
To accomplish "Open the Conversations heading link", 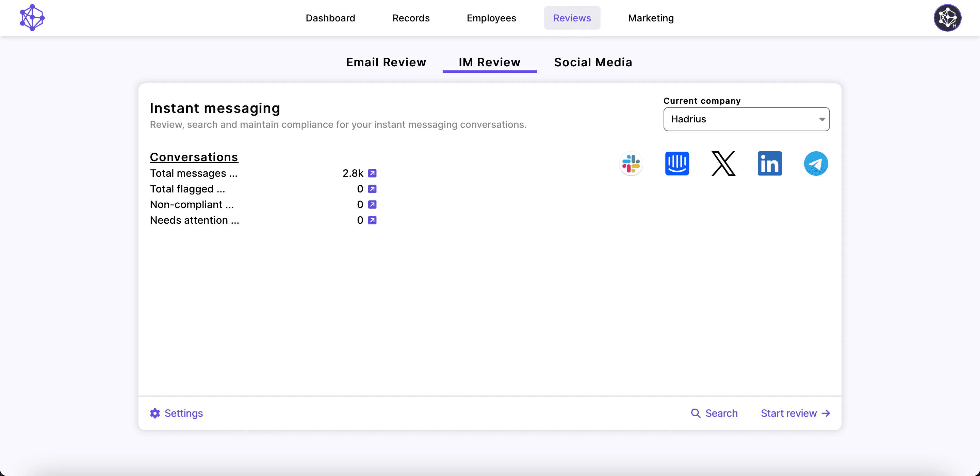I will (194, 157).
